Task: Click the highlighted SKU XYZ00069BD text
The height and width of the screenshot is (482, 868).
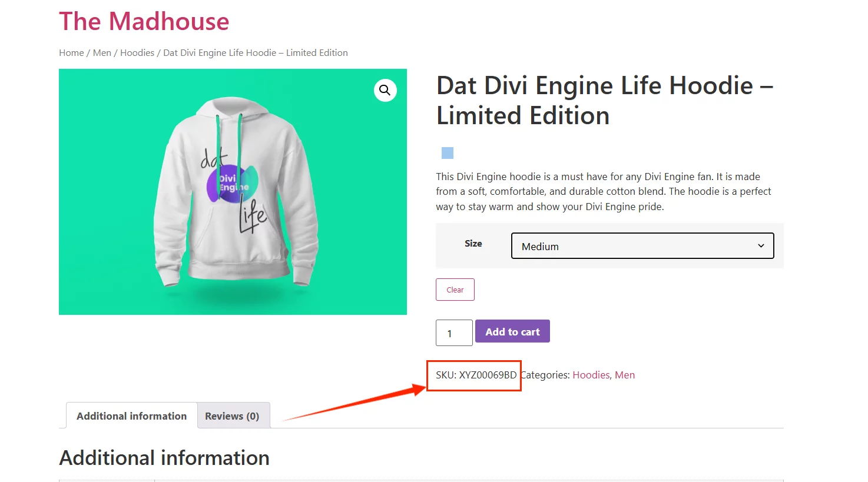Action: pos(474,375)
